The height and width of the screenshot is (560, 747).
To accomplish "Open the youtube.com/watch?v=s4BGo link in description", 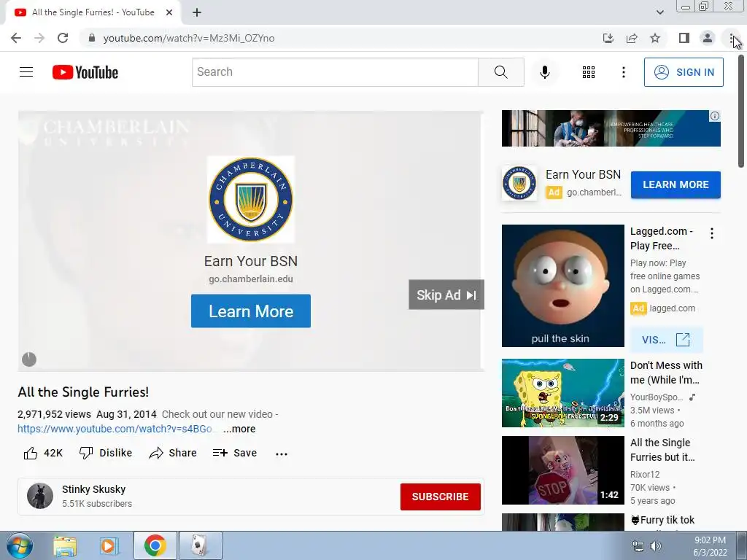I will 115,429.
